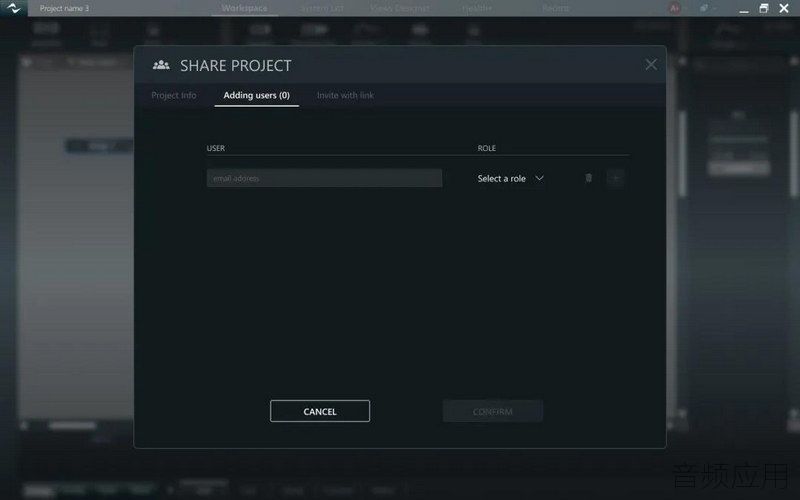
Task: Click the share project people icon
Action: pos(161,65)
